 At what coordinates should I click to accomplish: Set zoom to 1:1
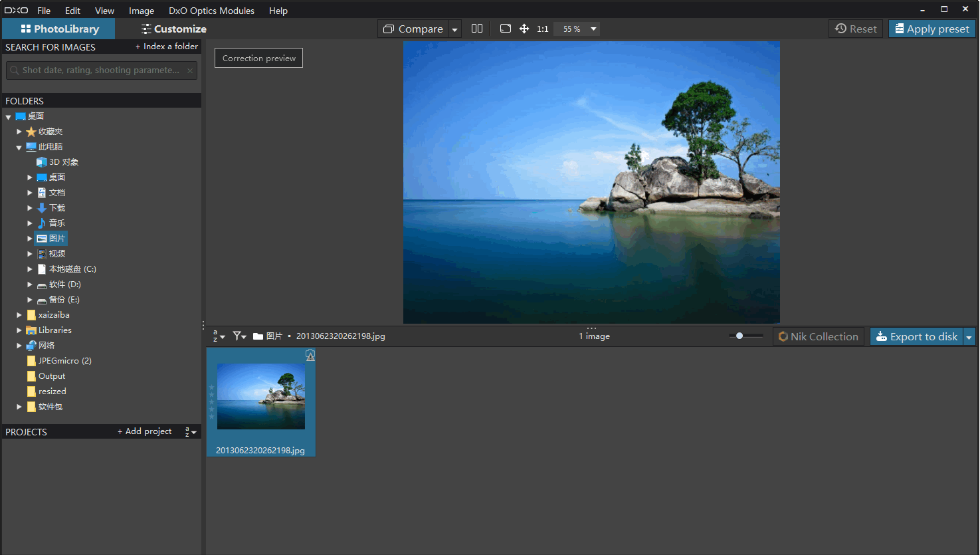[542, 29]
